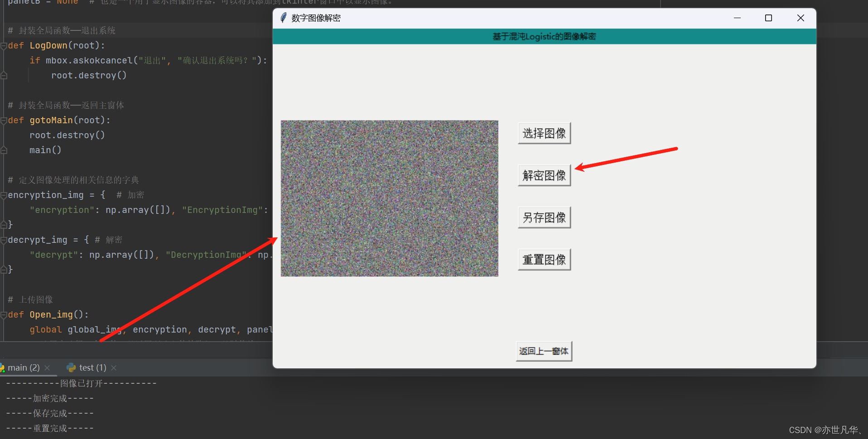Click the 选择图像 button
Screen dimensions: 868x439
[x=544, y=133]
